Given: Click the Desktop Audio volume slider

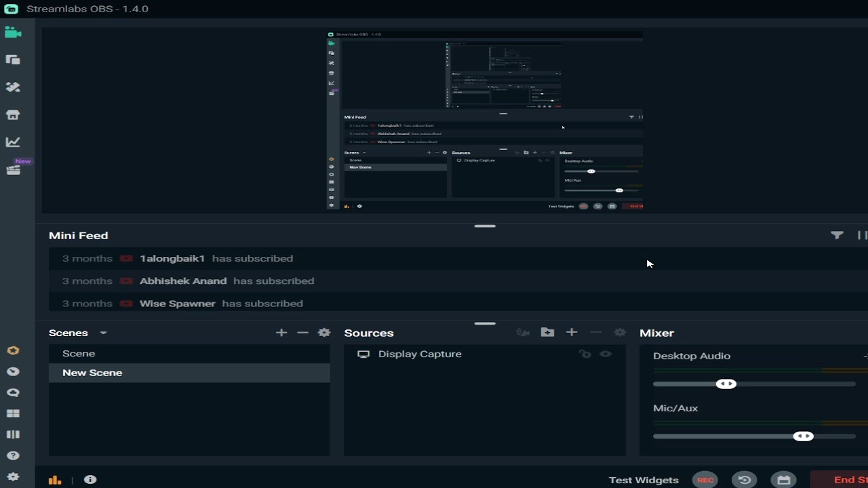Looking at the screenshot, I should [x=754, y=384].
